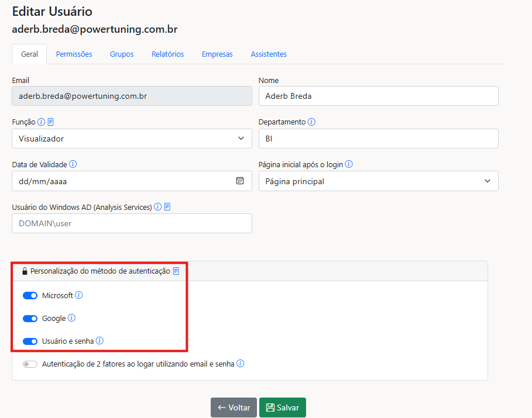Open documentation icon for Personalização do método de autenticação
Viewport: 532px width, 418px height.
[x=176, y=271]
